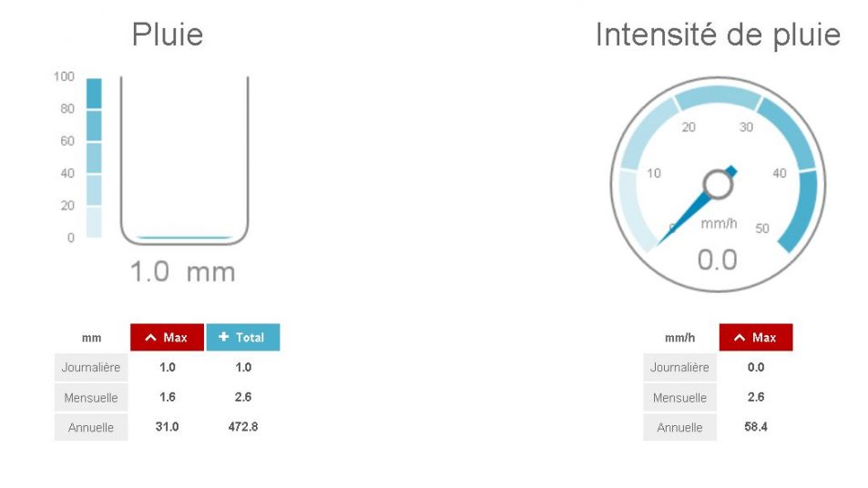
Task: Click the annual total value 472.8
Action: click(x=243, y=426)
